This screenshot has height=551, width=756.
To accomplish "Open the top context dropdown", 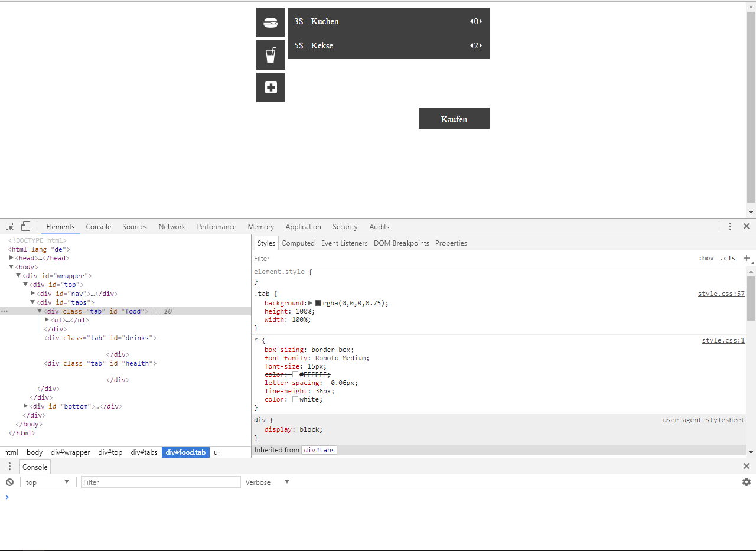I will [47, 482].
